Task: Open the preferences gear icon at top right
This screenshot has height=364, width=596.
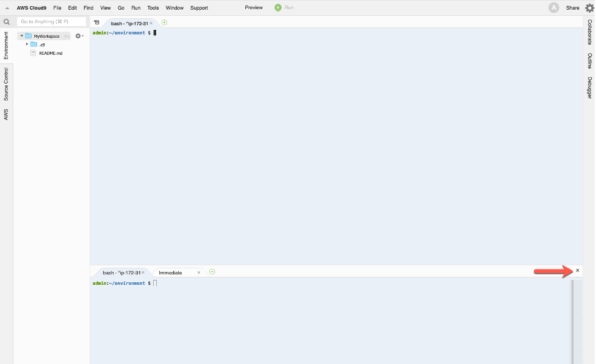Action: click(589, 8)
